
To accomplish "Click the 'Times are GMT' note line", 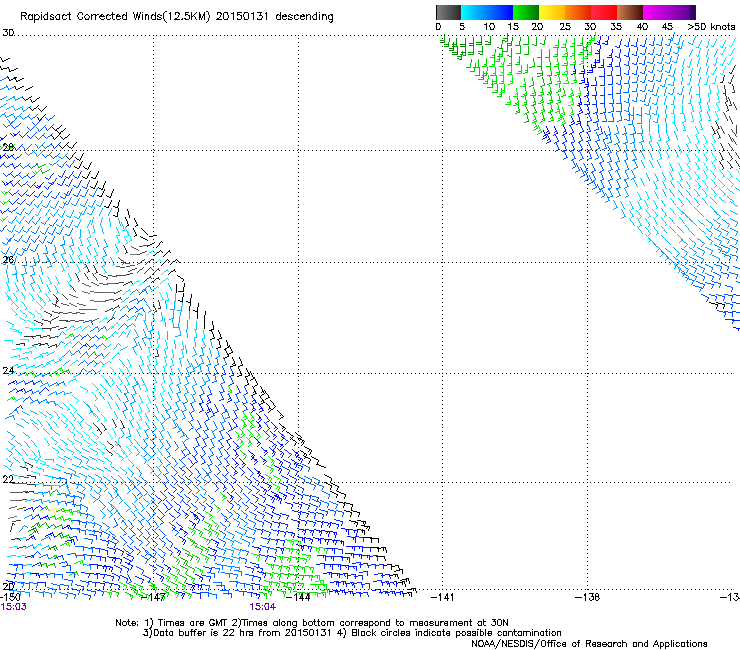I will [312, 623].
